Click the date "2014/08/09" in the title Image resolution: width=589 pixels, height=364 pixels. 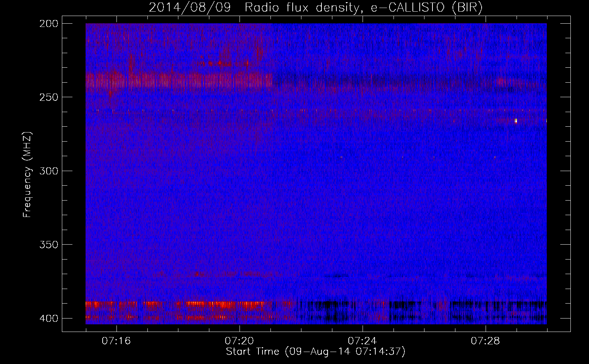(190, 8)
